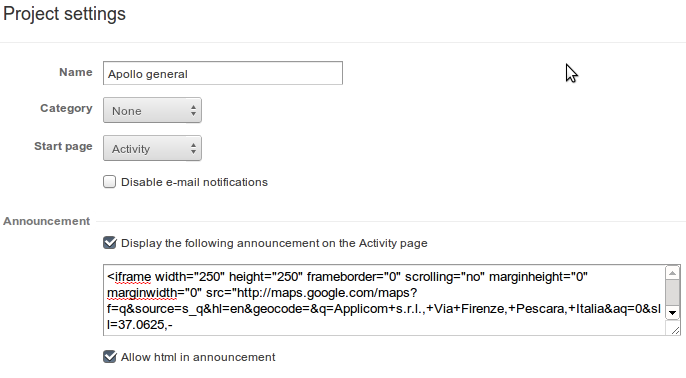The image size is (686, 378).
Task: Click the Category field label
Action: click(x=66, y=108)
